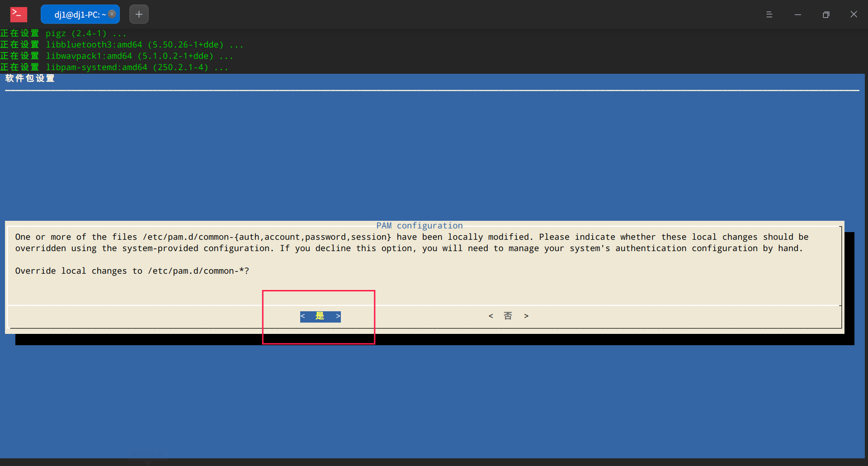
Task: Select the terminal logo at top-left corner
Action: (18, 14)
